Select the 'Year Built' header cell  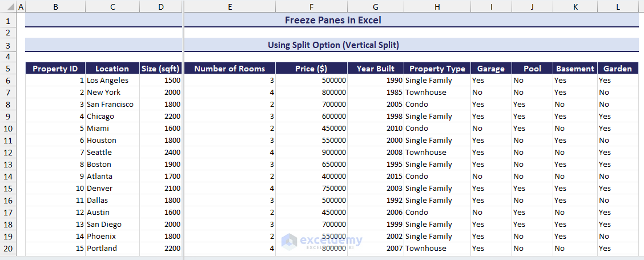[x=375, y=69]
